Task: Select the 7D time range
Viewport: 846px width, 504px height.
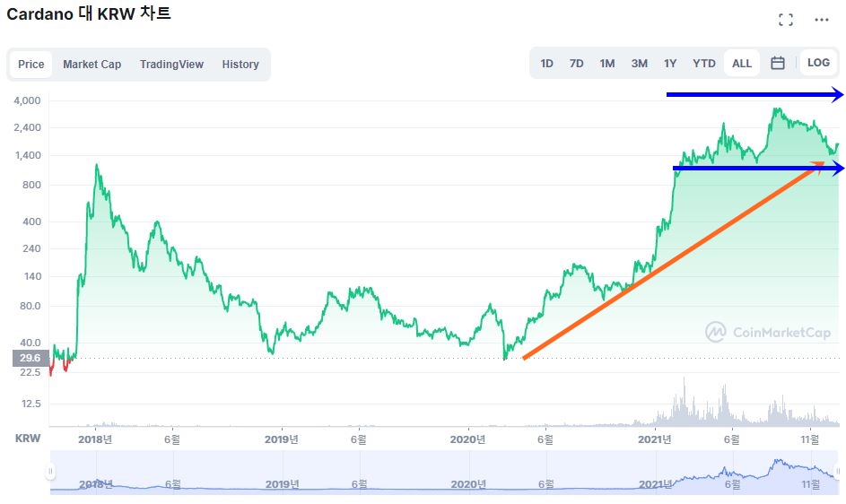Action: point(576,63)
